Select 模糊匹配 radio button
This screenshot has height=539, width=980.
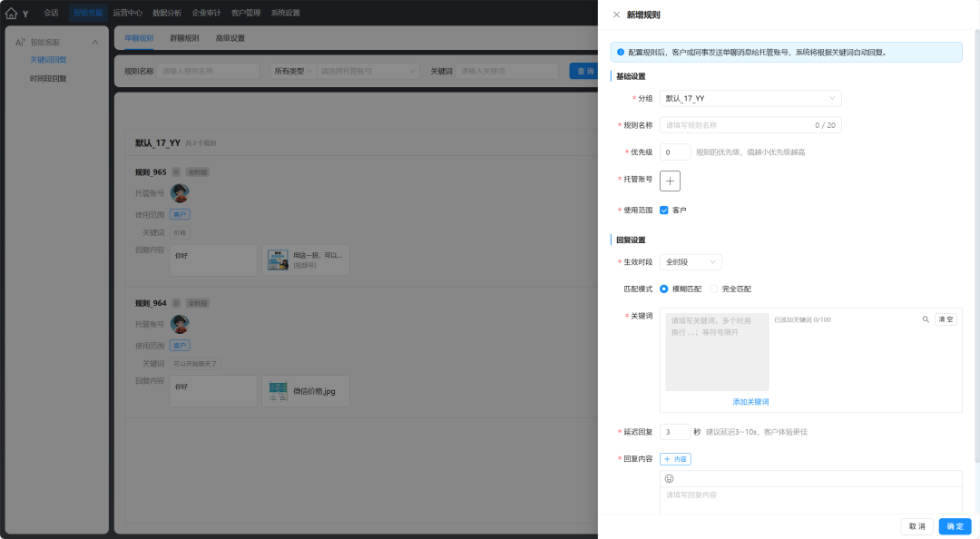coord(663,289)
